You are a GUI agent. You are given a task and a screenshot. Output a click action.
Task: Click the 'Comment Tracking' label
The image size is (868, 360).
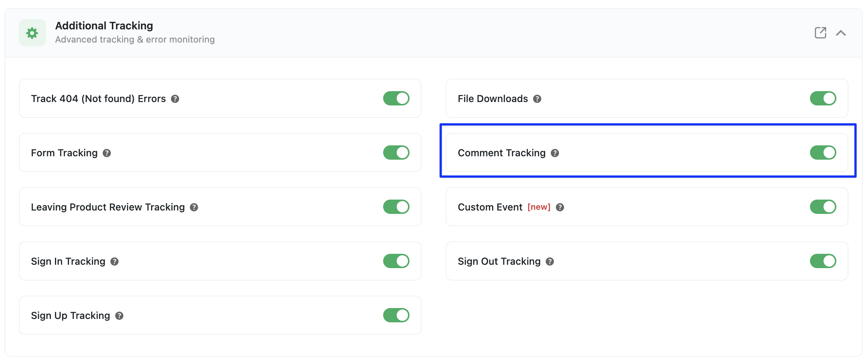(x=501, y=153)
